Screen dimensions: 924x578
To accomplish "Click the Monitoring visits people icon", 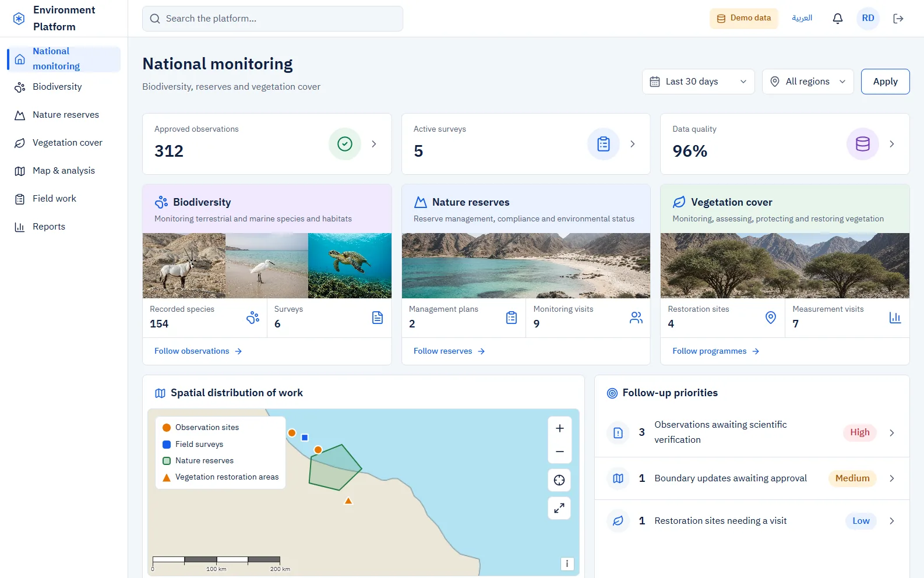I will [x=636, y=318].
